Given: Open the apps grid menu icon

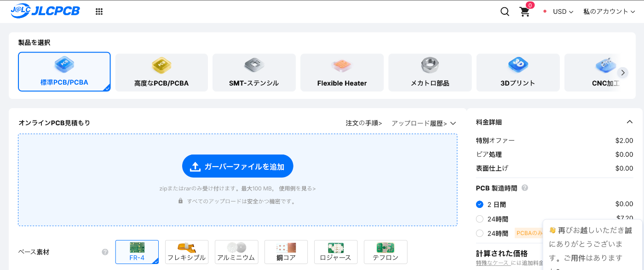Looking at the screenshot, I should pyautogui.click(x=99, y=11).
